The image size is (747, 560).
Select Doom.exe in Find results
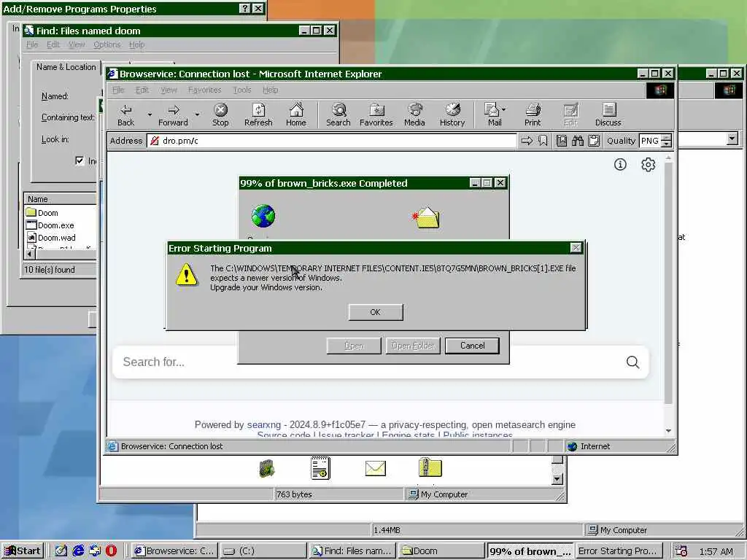pos(50,225)
